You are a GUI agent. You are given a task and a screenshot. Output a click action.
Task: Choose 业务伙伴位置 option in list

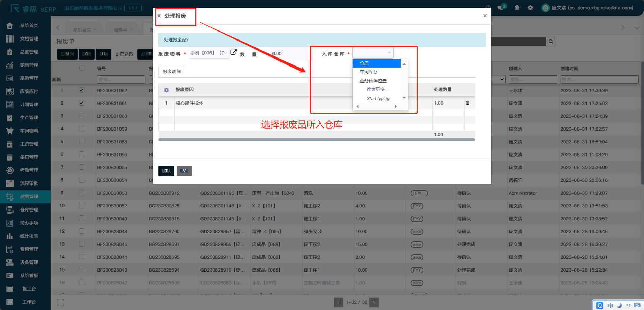(373, 81)
